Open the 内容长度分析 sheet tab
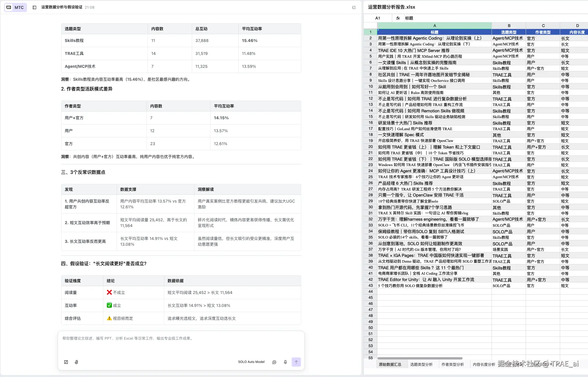The height and width of the screenshot is (377, 588). pos(484,364)
